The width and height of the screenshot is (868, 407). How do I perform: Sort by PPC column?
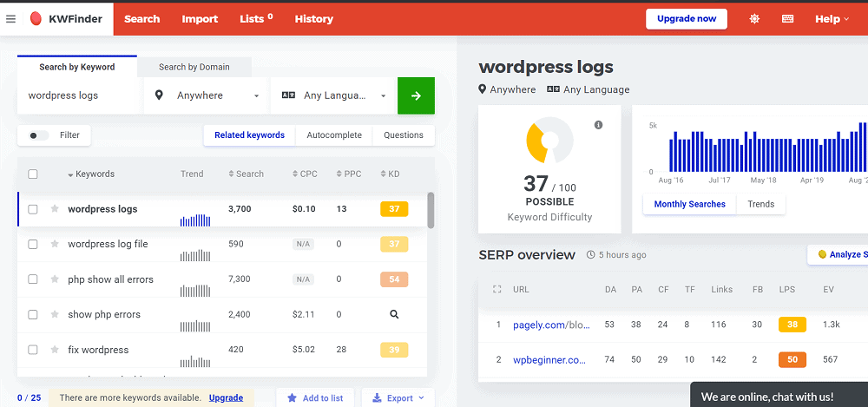coord(349,174)
